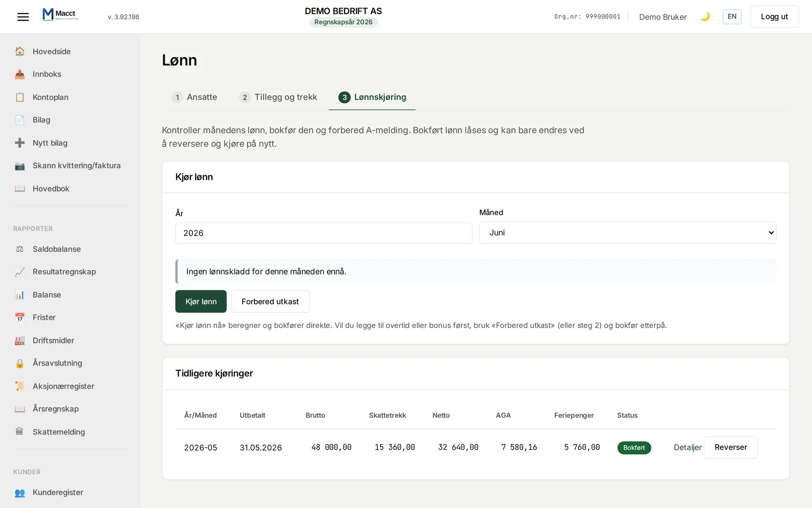
Task: Click the Macct logo
Action: click(x=60, y=15)
